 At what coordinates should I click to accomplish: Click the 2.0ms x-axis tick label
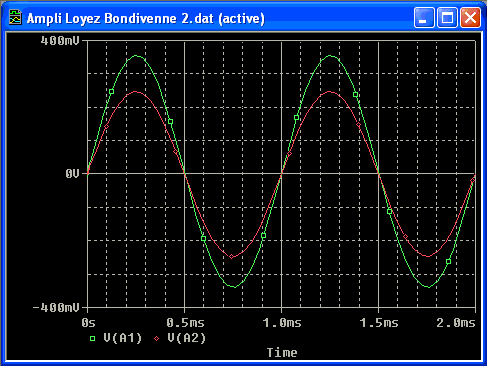[456, 323]
